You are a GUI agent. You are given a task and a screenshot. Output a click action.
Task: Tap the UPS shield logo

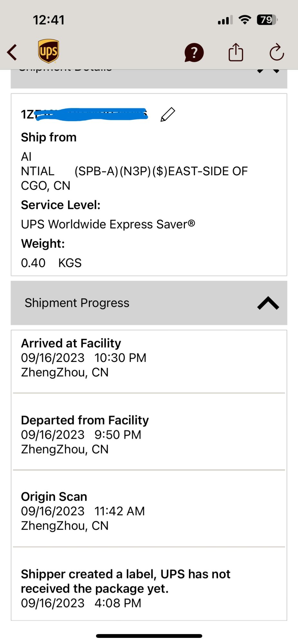(48, 51)
